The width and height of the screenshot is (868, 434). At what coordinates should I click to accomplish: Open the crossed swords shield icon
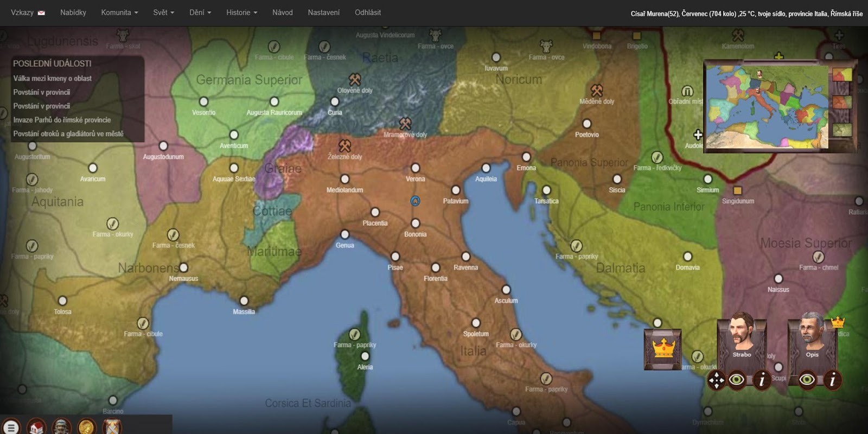point(112,427)
